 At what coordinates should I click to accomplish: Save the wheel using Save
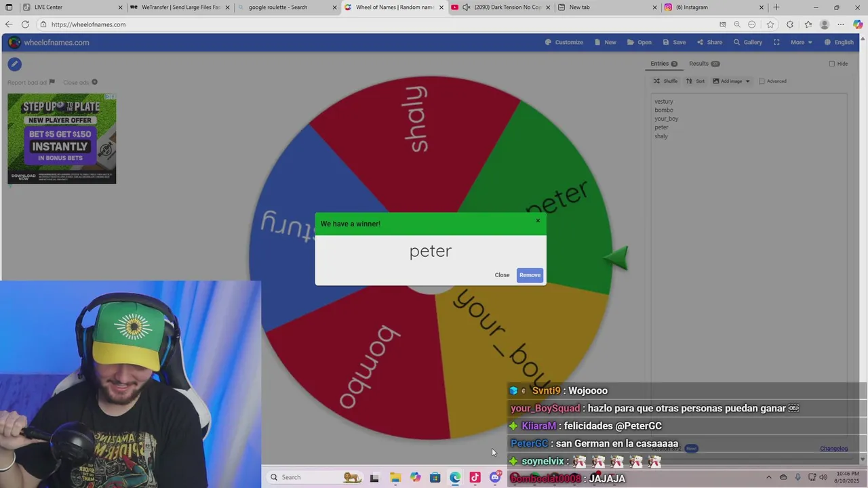[x=674, y=42]
